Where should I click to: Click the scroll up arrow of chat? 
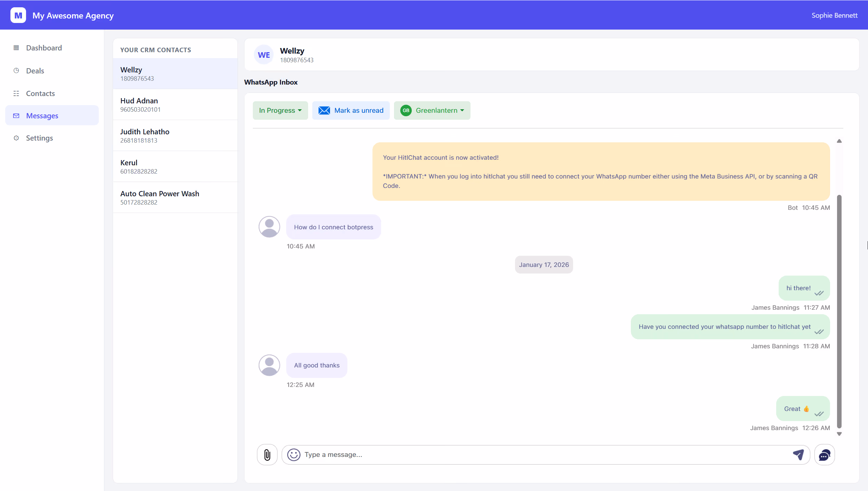pyautogui.click(x=839, y=141)
